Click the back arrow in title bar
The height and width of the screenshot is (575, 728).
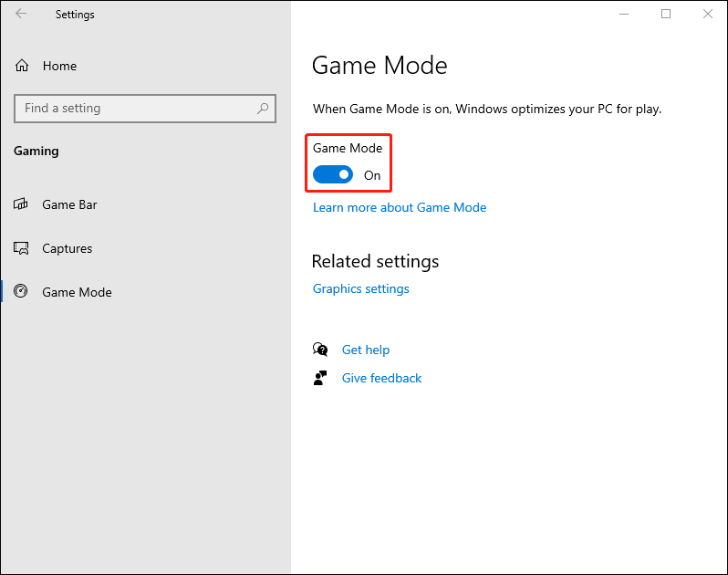point(21,15)
